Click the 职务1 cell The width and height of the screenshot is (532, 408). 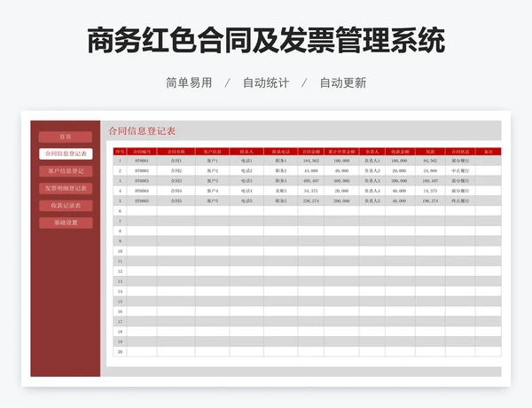281,161
